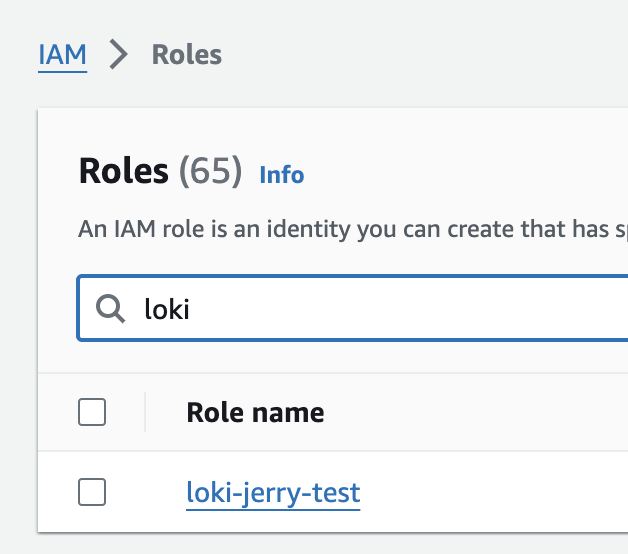Viewport: 628px width, 554px height.
Task: Focus the role search field containing loki
Action: [x=380, y=309]
